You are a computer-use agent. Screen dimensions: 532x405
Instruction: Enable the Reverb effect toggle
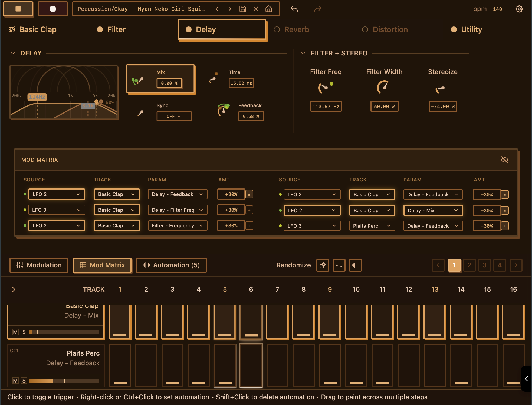pos(277,29)
